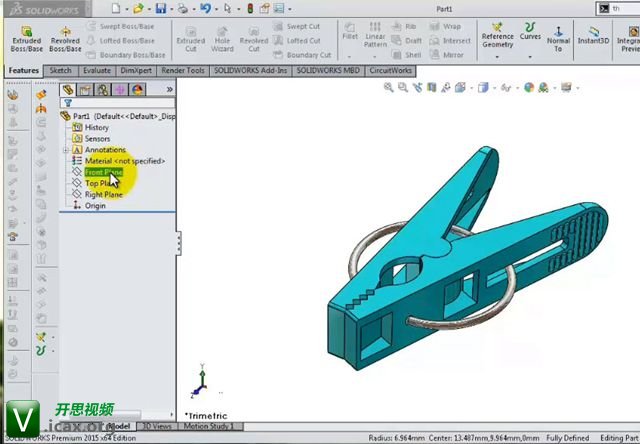Click the Extruded Boss/Base tool
Viewport: 640px width, 444px height.
click(27, 39)
